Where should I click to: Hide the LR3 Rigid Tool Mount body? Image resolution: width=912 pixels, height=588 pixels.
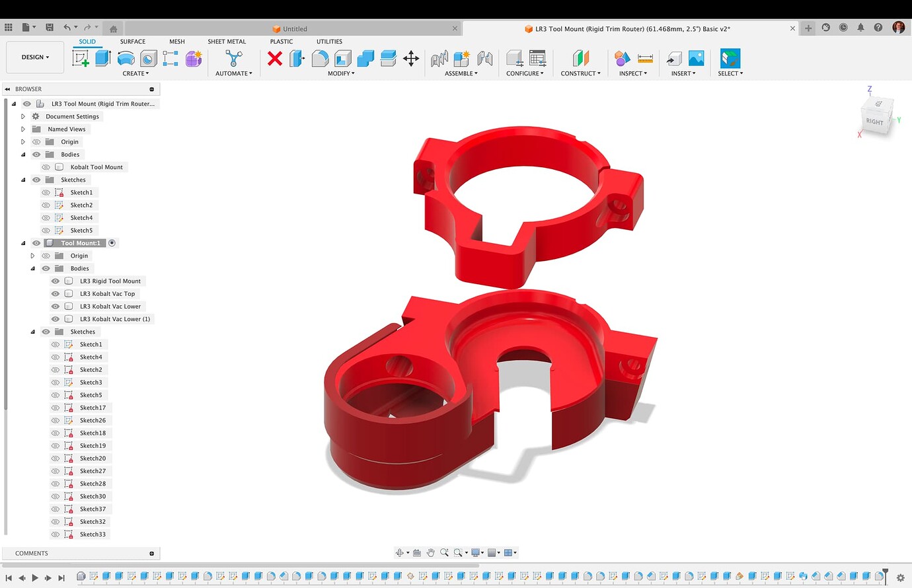point(55,281)
